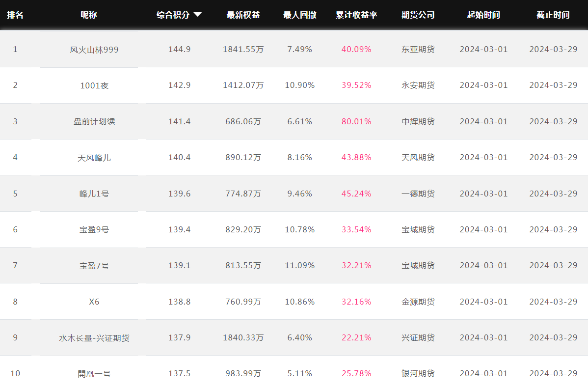Select score value 144.9
This screenshot has height=390, width=588.
coord(179,49)
